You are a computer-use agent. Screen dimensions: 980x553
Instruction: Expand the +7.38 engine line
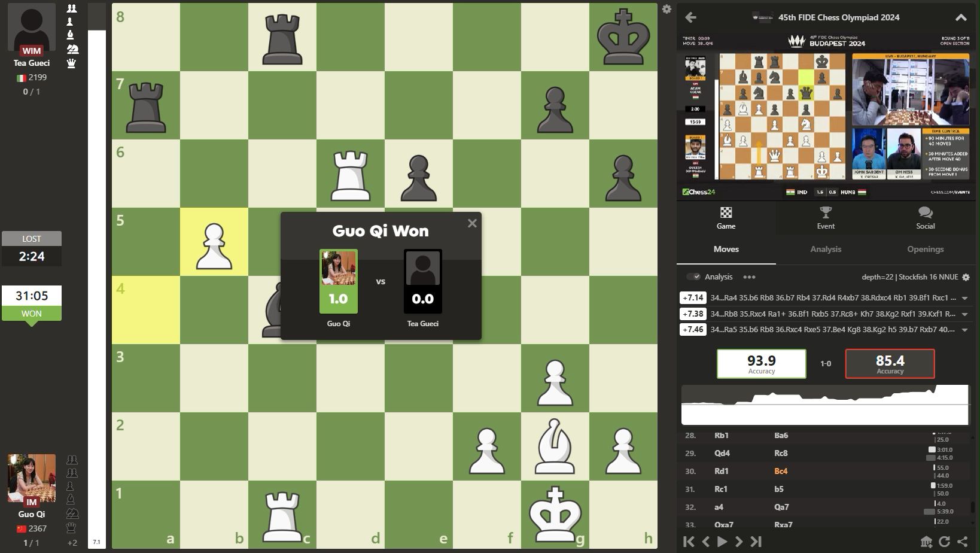[x=964, y=314]
